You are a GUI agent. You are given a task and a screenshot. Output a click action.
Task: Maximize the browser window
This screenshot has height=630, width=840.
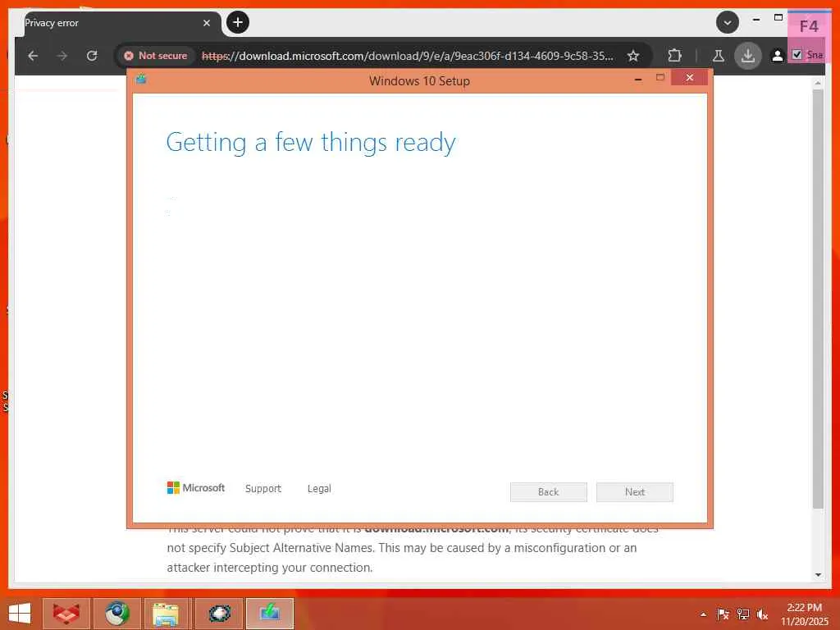click(x=778, y=18)
